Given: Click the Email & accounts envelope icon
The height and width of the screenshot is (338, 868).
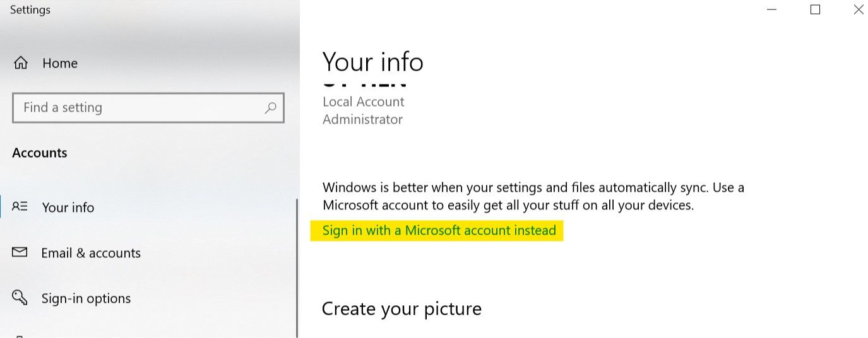Looking at the screenshot, I should click(20, 253).
